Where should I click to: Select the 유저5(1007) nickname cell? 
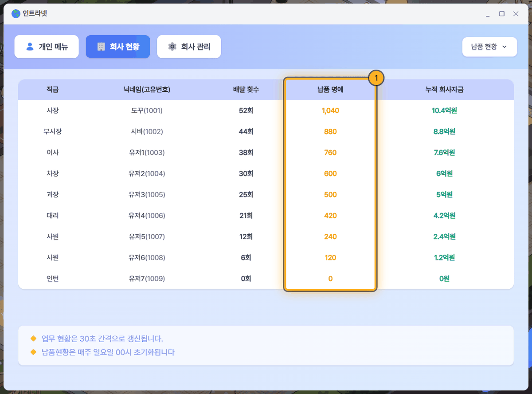147,236
